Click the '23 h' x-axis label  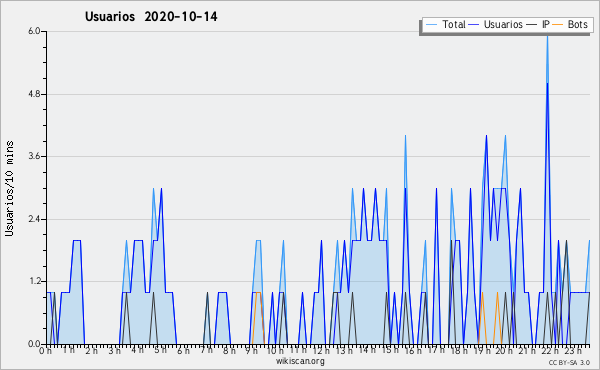tap(573, 350)
